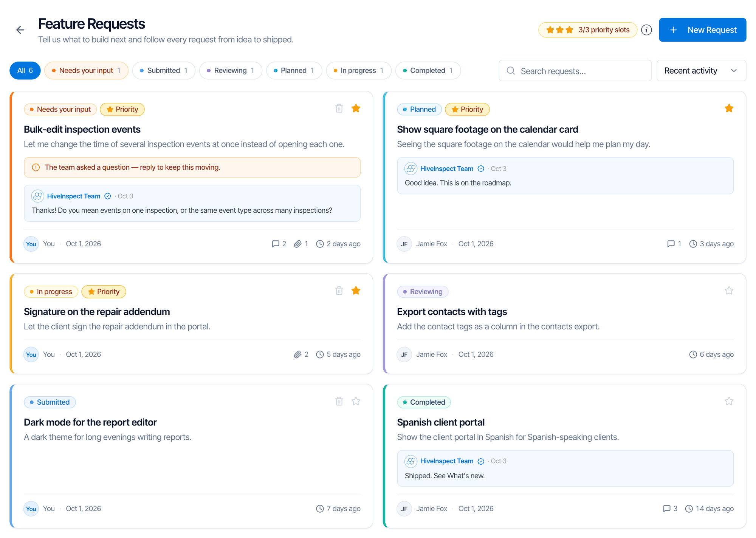756x538 pixels.
Task: Star Dark mode for the report editor
Action: [x=356, y=401]
